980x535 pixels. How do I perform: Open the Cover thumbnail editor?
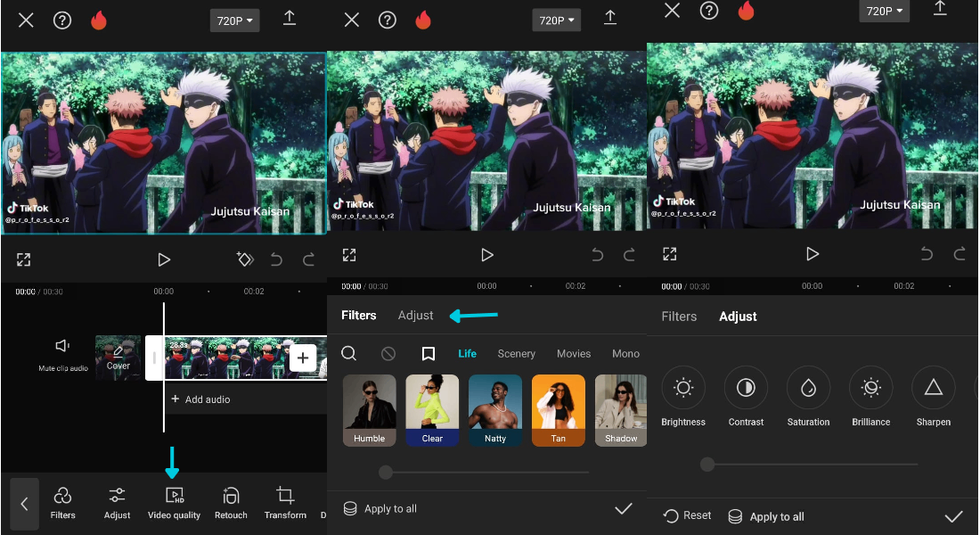(118, 358)
